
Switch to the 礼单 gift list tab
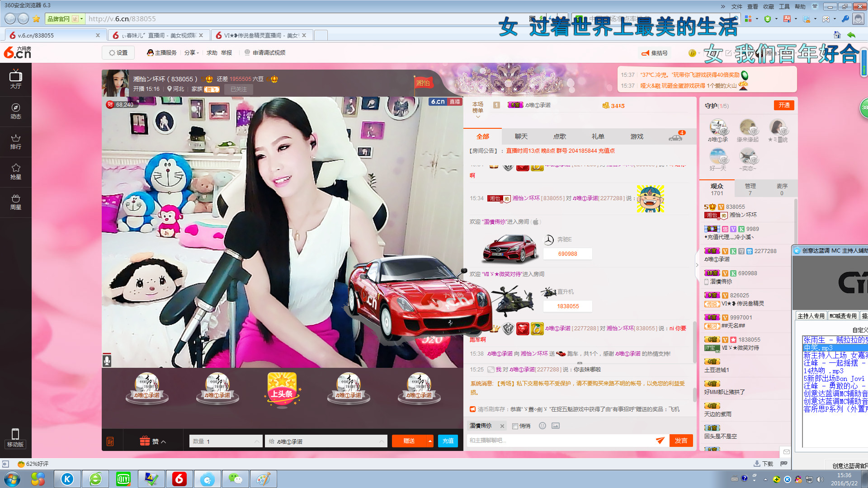[x=598, y=136]
